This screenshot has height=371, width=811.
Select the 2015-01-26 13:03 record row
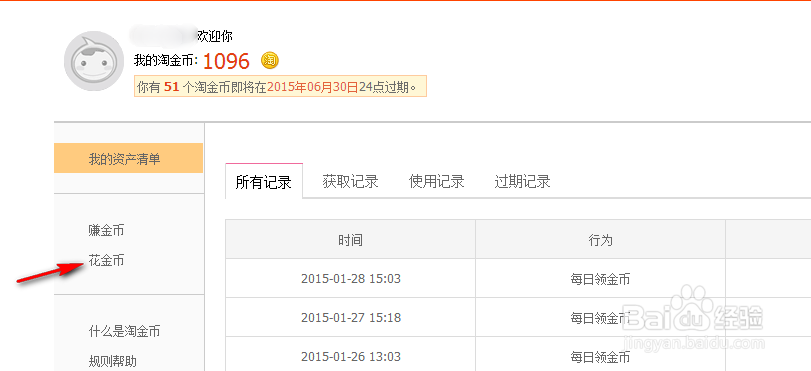tap(518, 354)
